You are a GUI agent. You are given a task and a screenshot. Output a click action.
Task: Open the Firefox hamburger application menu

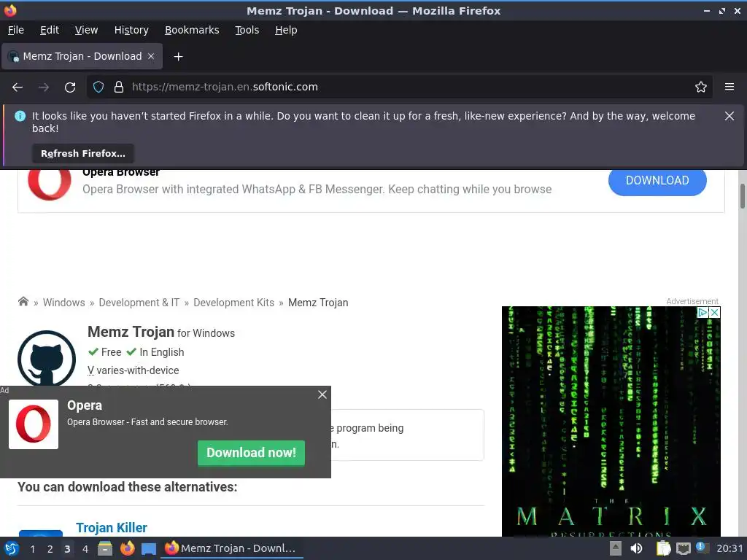pos(729,87)
